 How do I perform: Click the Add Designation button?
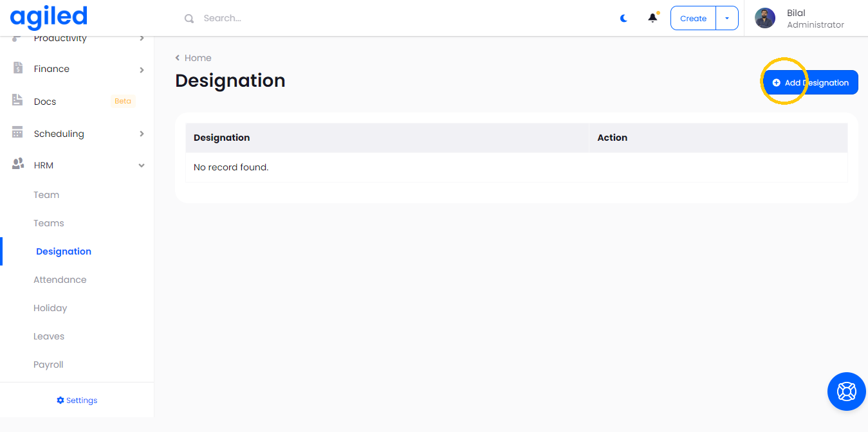(811, 82)
